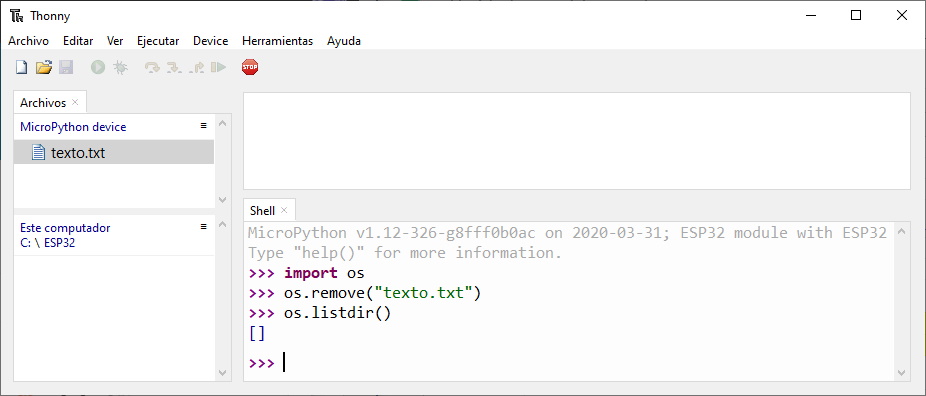Create a new file with toolbar icon
926x396 pixels.
(21, 67)
